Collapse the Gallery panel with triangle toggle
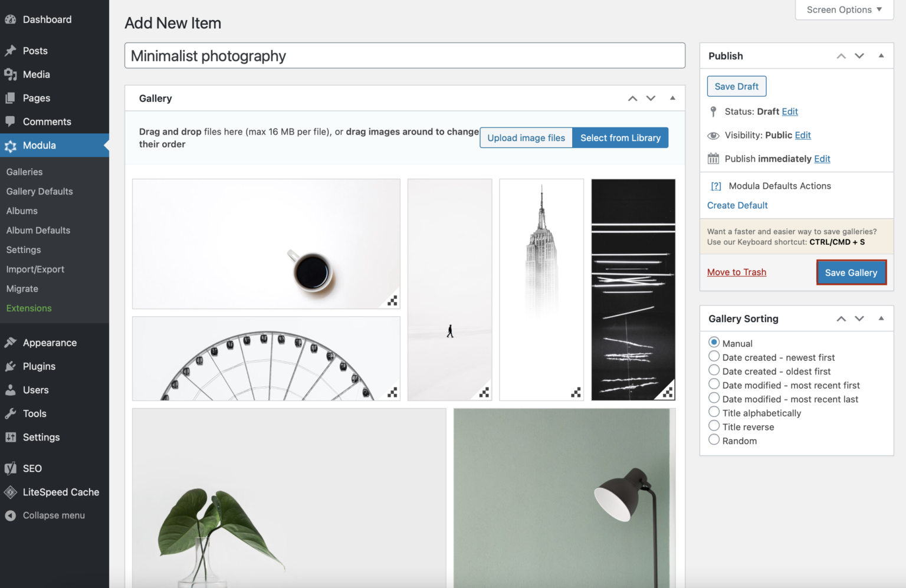Viewport: 906px width, 588px height. pos(672,98)
